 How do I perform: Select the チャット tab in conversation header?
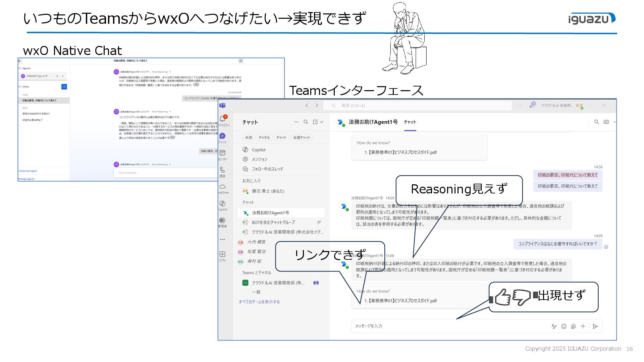pos(410,122)
